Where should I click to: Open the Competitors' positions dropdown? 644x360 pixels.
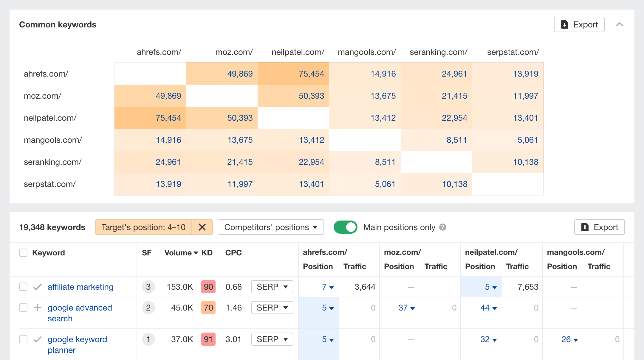point(270,227)
